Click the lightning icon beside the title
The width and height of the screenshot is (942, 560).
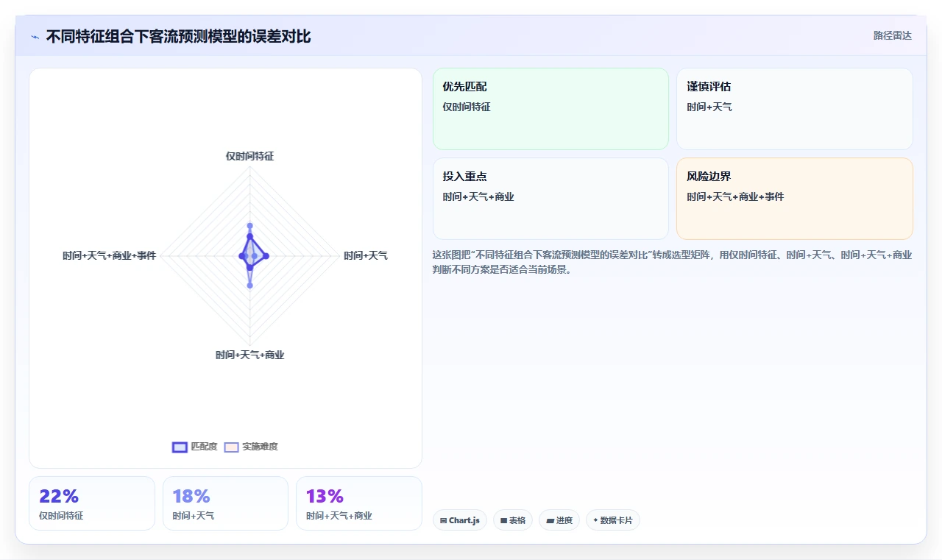pos(35,37)
